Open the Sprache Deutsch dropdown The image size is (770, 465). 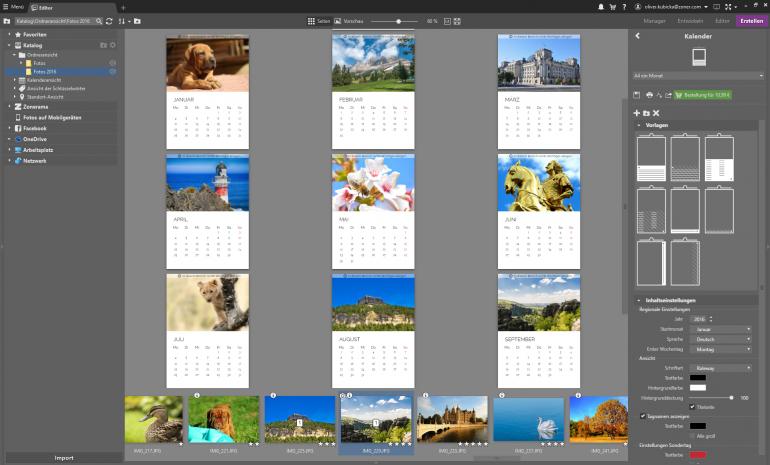click(x=721, y=339)
